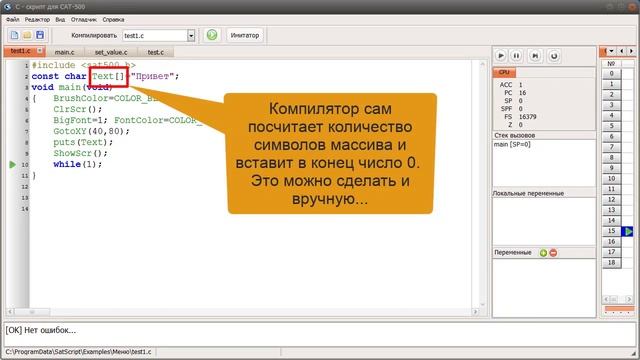
Task: Open a file with the folder icon
Action: pos(27,35)
